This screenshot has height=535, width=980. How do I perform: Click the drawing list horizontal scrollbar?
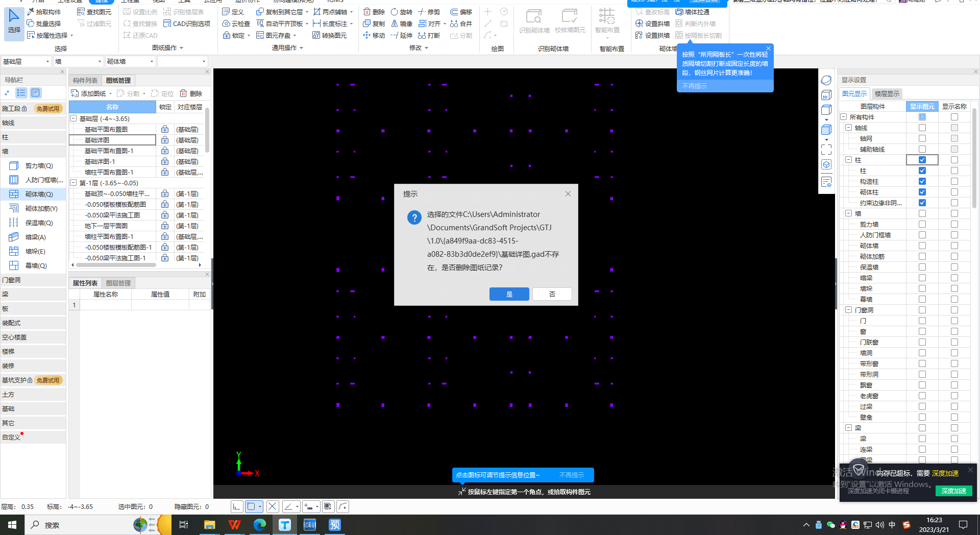[x=116, y=264]
